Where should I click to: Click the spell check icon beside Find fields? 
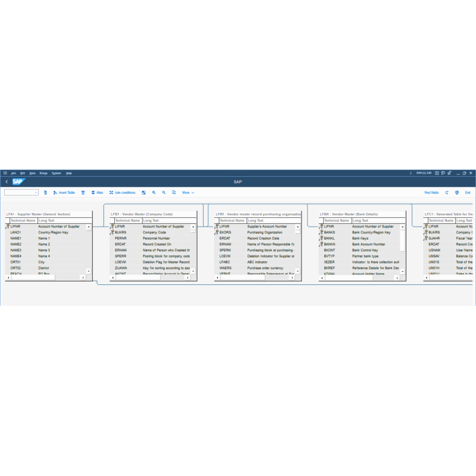click(x=446, y=192)
